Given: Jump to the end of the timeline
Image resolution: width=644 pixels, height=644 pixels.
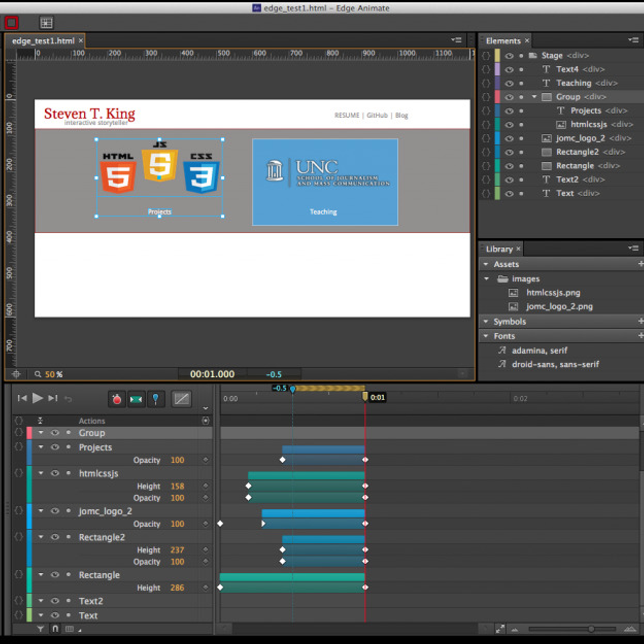Looking at the screenshot, I should click(x=53, y=398).
